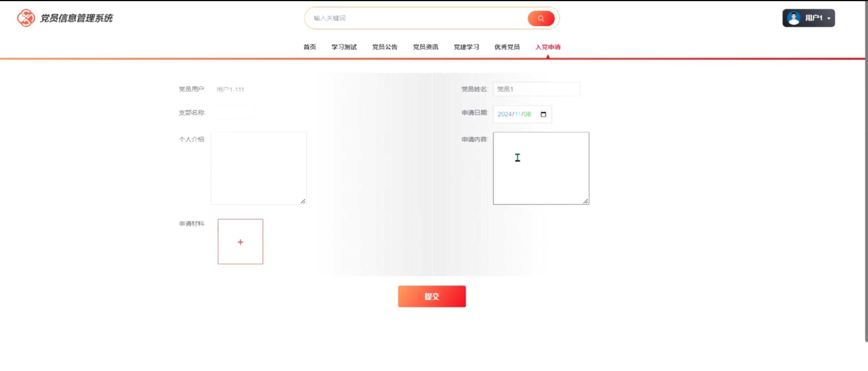Go to 首页 tab
This screenshot has width=868, height=371.
point(310,47)
